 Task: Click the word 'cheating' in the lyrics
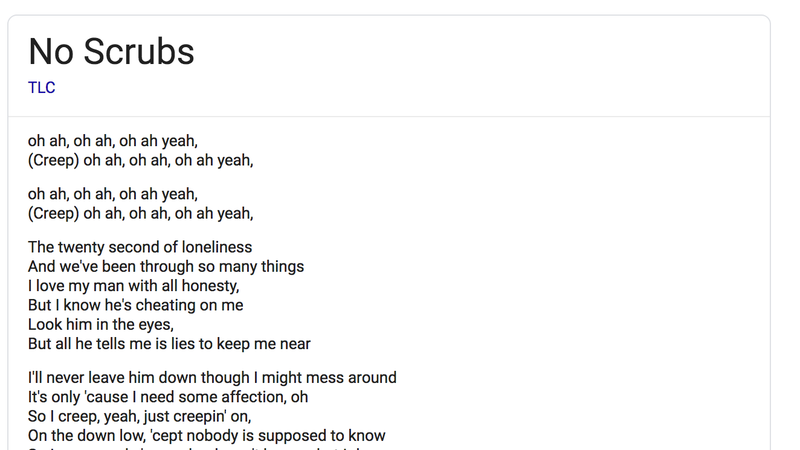165,305
